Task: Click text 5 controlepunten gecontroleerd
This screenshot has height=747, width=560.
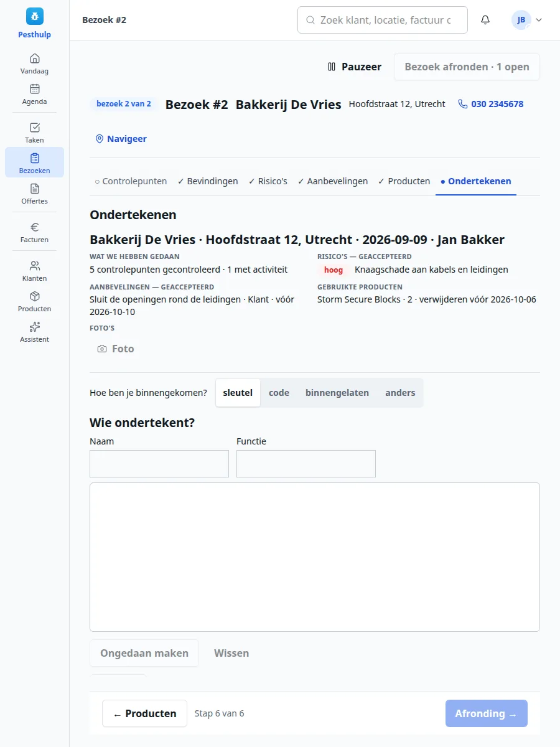Action: (x=155, y=270)
